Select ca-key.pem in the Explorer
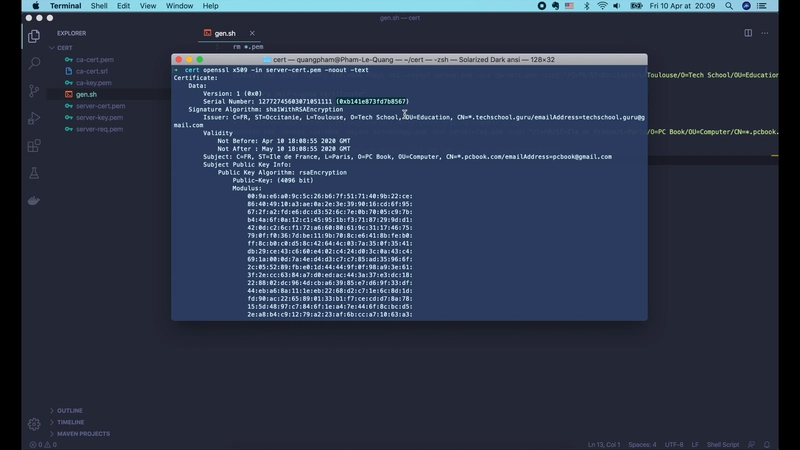The width and height of the screenshot is (800, 450). click(93, 83)
